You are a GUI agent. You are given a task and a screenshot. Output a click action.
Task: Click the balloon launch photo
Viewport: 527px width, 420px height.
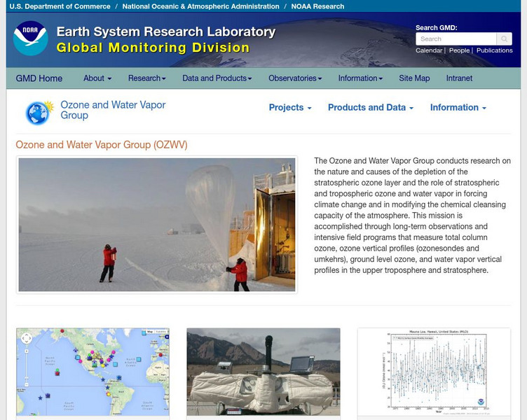tap(157, 225)
